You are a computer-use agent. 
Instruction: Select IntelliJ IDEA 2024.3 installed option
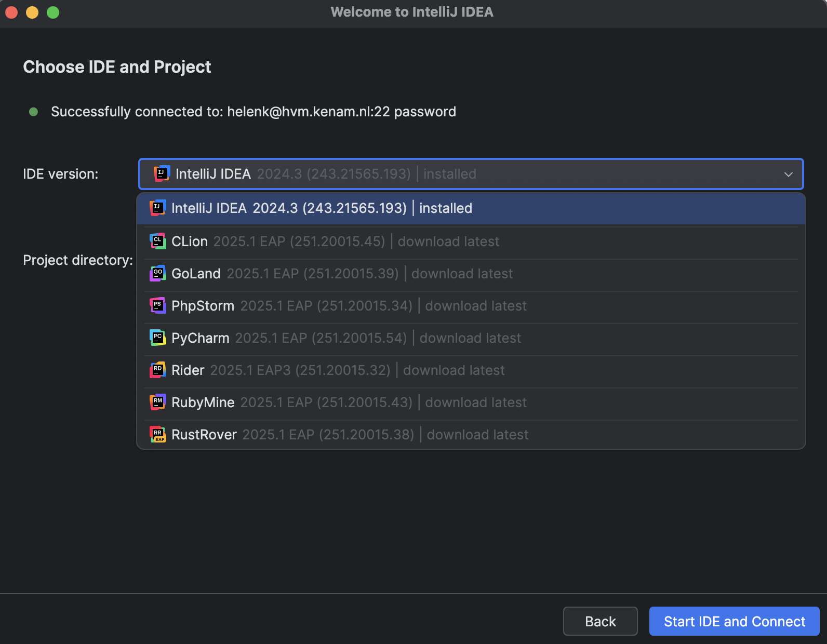322,208
